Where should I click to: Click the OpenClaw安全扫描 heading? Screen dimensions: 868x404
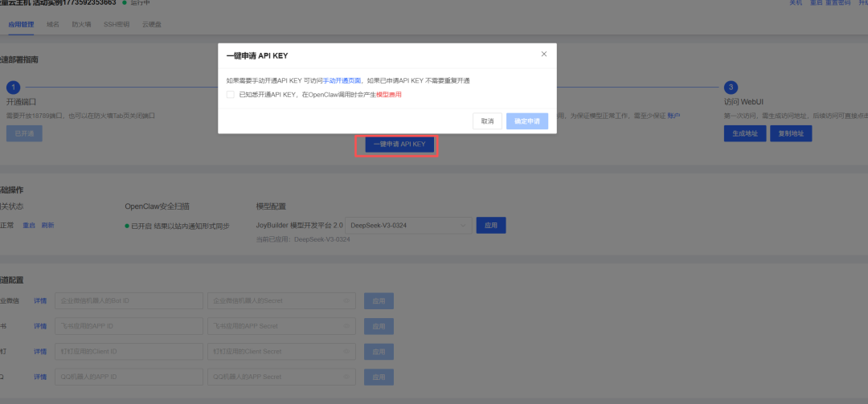coord(158,206)
